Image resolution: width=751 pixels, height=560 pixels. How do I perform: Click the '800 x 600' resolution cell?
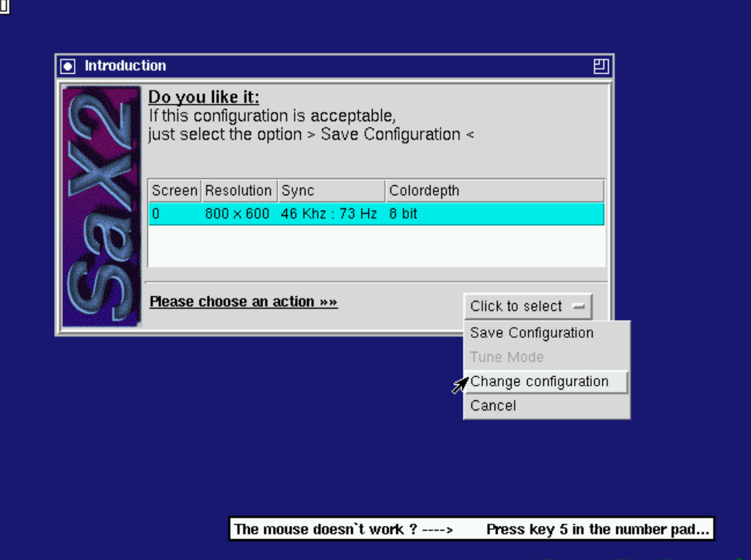[237, 214]
